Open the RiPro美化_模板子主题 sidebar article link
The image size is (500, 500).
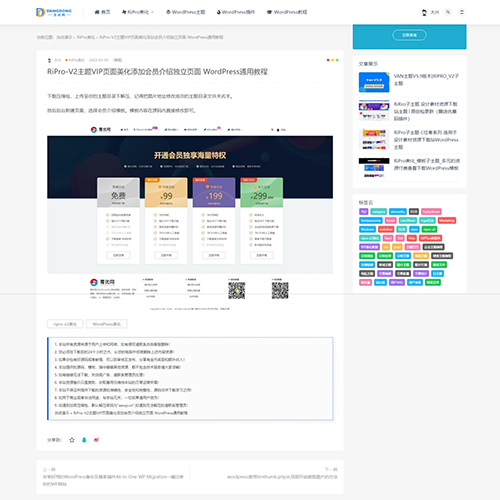427,164
